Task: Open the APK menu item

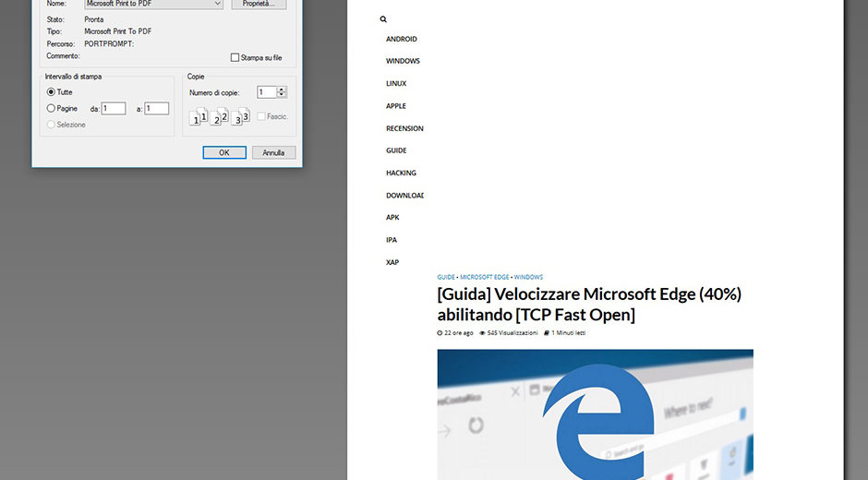Action: tap(392, 218)
